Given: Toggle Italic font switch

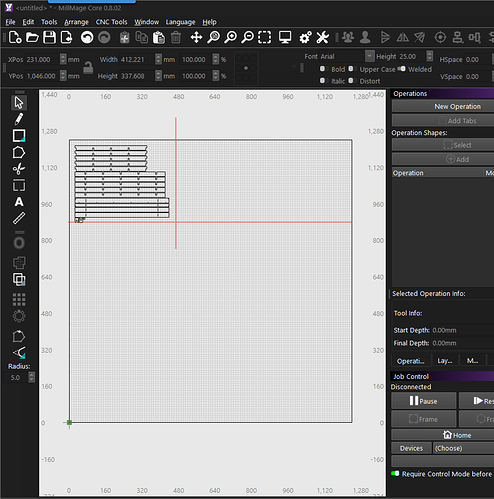Looking at the screenshot, I should tap(322, 81).
